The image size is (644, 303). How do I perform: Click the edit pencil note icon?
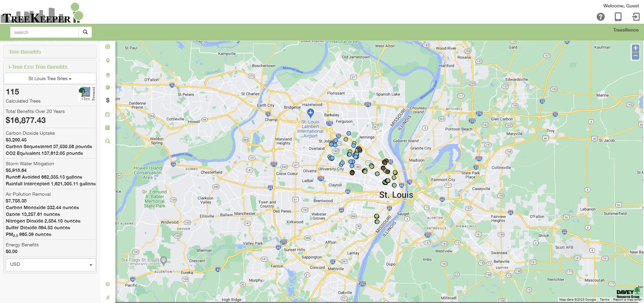pyautogui.click(x=108, y=114)
